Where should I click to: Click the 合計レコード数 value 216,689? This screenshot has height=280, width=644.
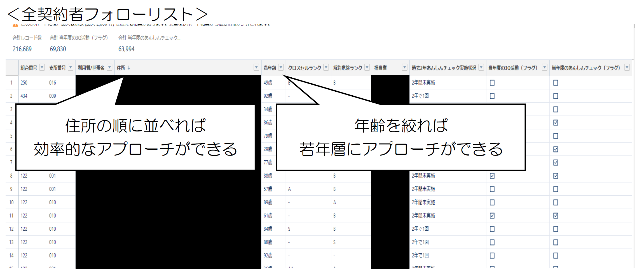click(x=22, y=49)
